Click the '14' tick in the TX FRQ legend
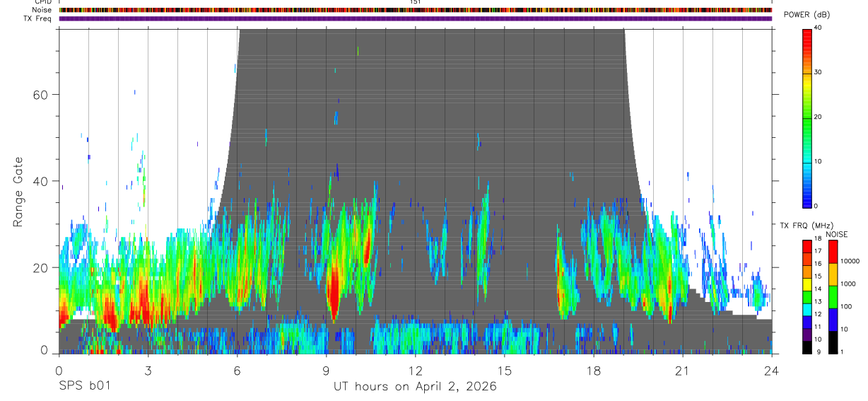 click(x=818, y=289)
